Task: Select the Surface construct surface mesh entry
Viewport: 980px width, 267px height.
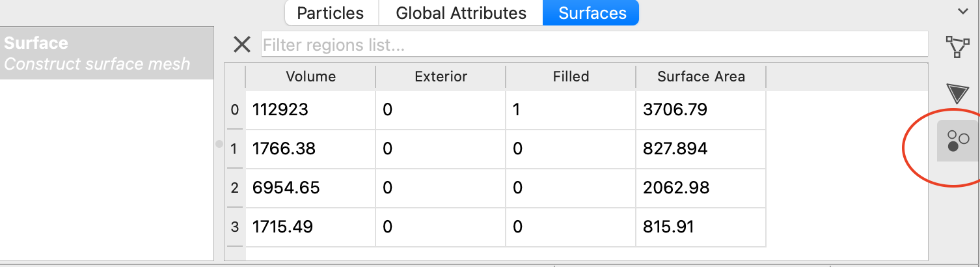Action: coord(107,53)
